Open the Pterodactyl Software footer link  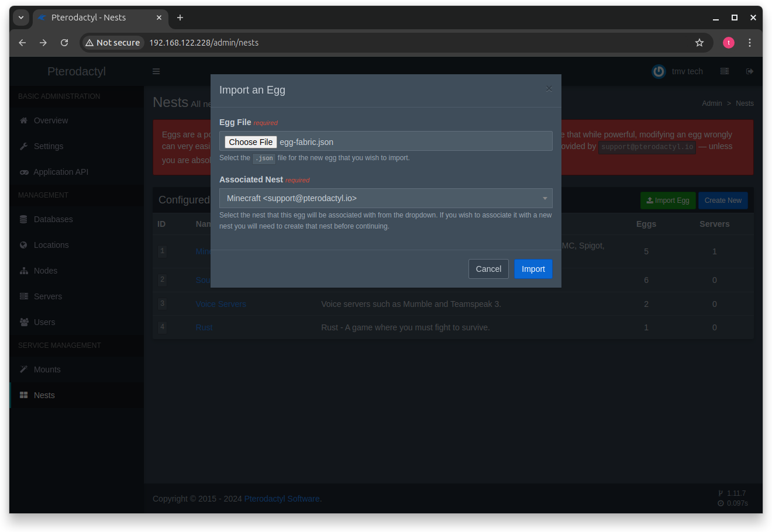pyautogui.click(x=282, y=498)
